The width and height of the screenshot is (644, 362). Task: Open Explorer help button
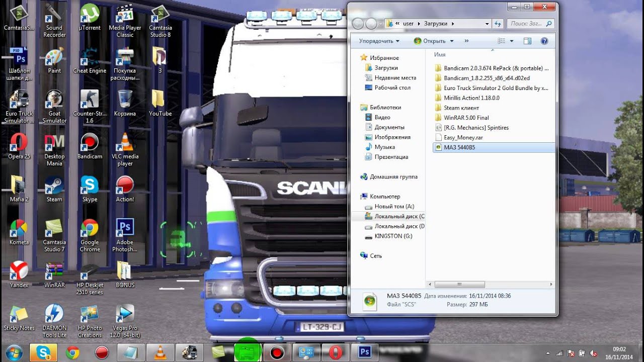[x=544, y=41]
